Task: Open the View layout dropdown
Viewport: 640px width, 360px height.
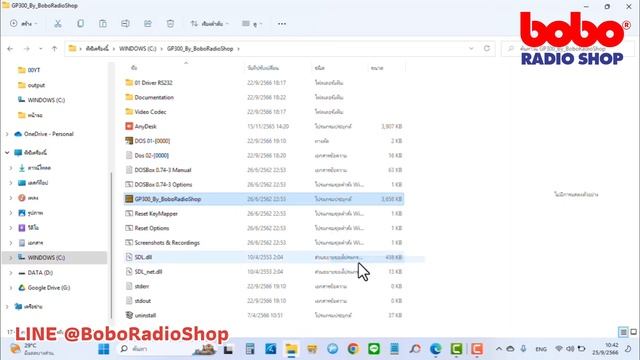Action: (252, 24)
